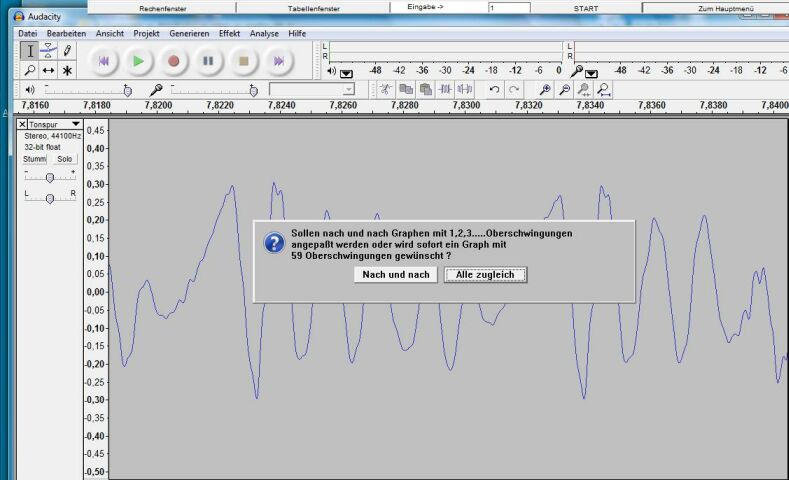Select the Multi-tool asterisk icon
The image size is (789, 480).
click(67, 70)
